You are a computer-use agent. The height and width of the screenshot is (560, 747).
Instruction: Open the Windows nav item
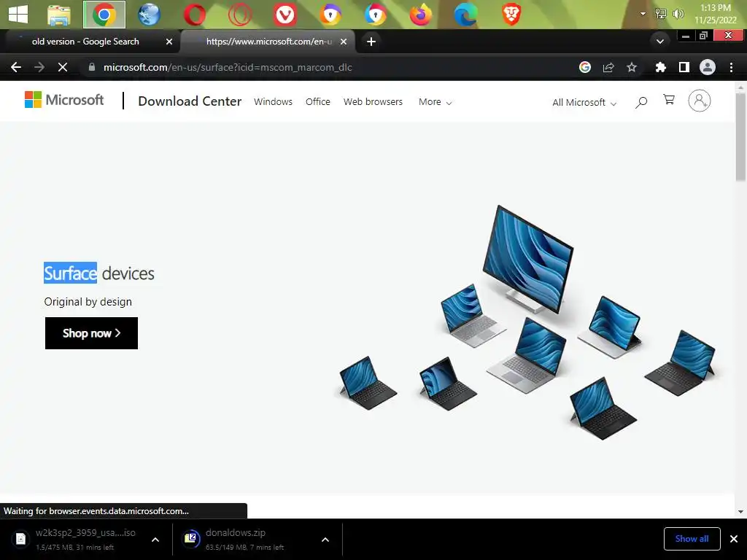point(273,102)
